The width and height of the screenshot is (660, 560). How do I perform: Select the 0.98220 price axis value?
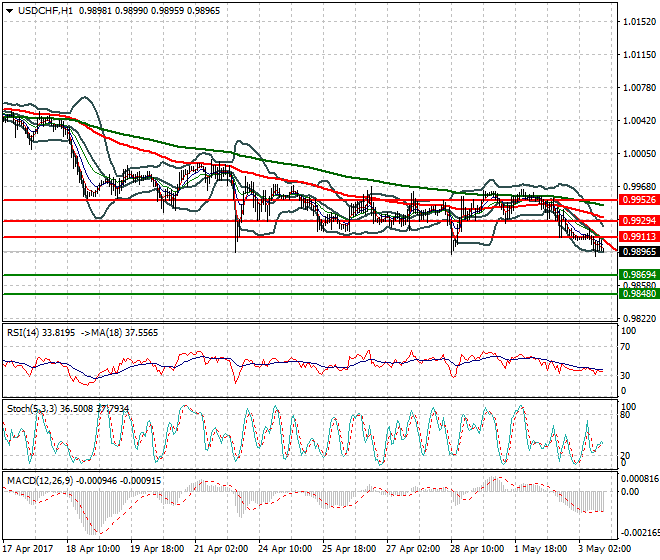tap(639, 319)
